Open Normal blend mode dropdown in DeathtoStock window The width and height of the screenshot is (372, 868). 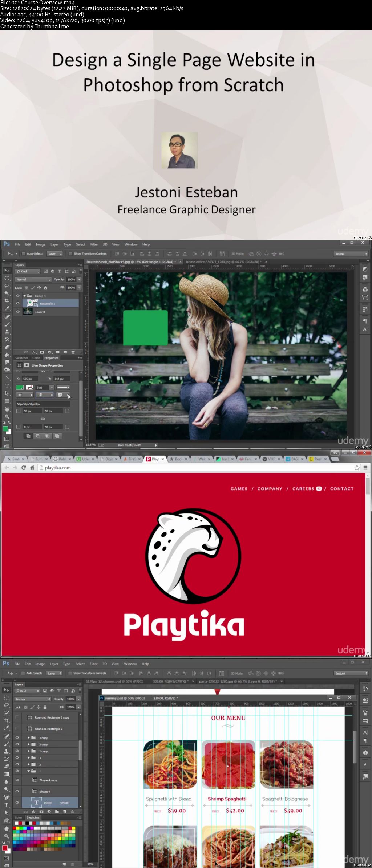[x=33, y=279]
